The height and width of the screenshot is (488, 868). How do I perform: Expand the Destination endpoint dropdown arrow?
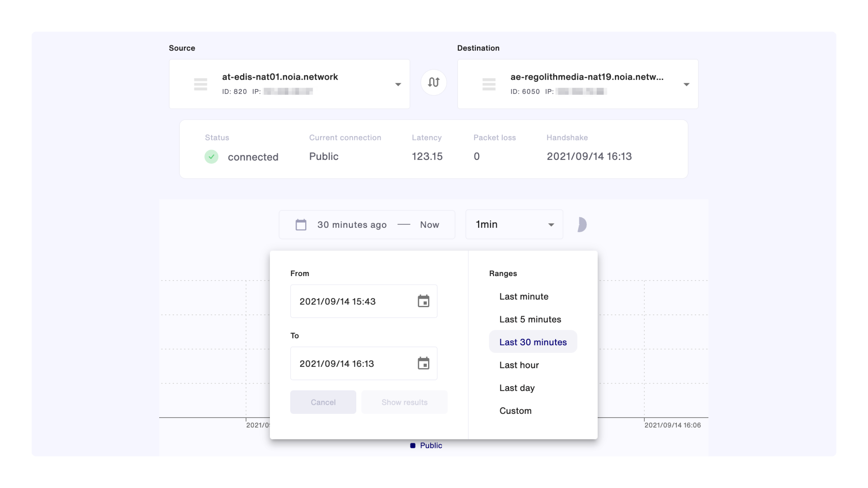click(x=686, y=84)
